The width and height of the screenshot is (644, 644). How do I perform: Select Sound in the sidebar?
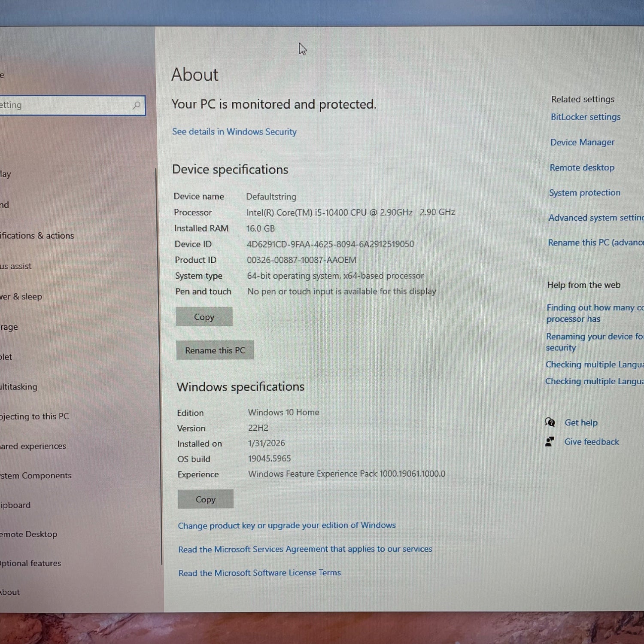(x=4, y=205)
